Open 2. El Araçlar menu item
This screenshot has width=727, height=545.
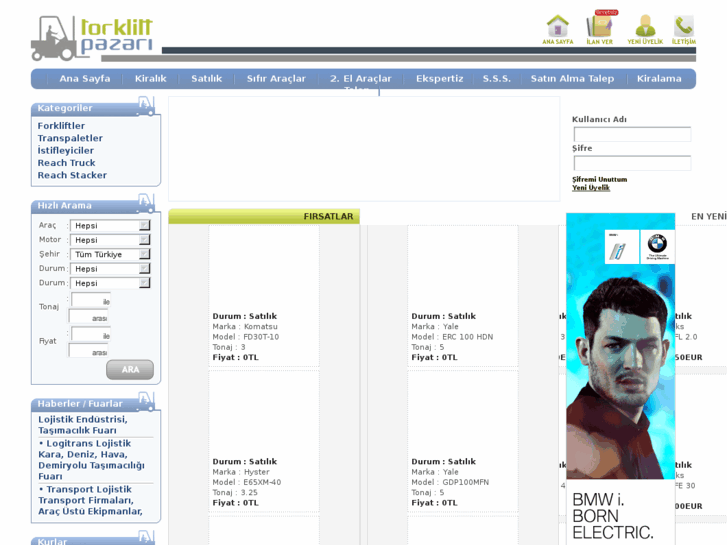[x=361, y=78]
